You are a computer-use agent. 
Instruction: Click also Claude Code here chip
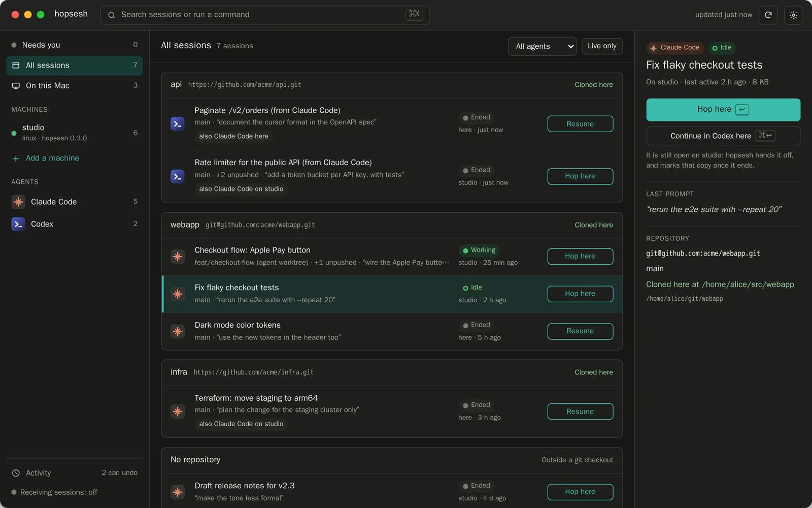tap(234, 137)
